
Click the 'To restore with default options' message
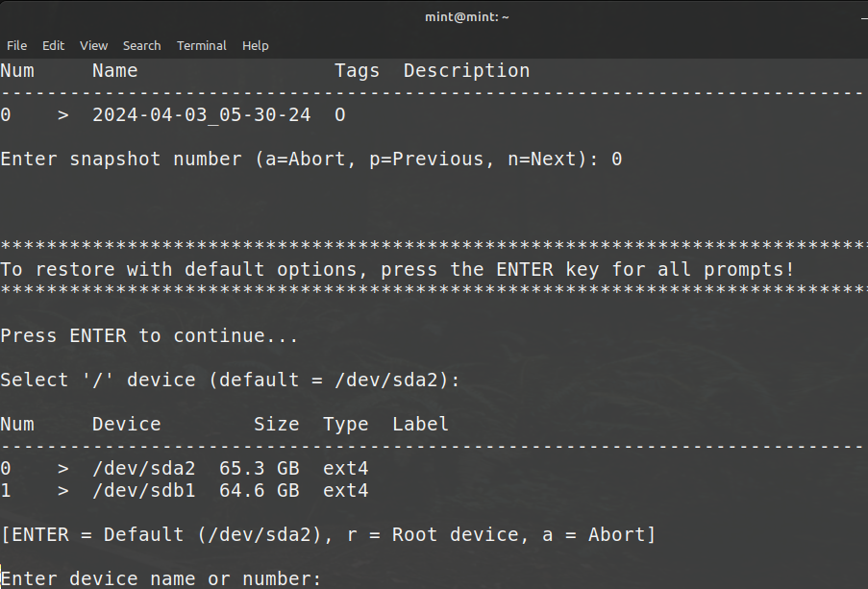pos(397,270)
